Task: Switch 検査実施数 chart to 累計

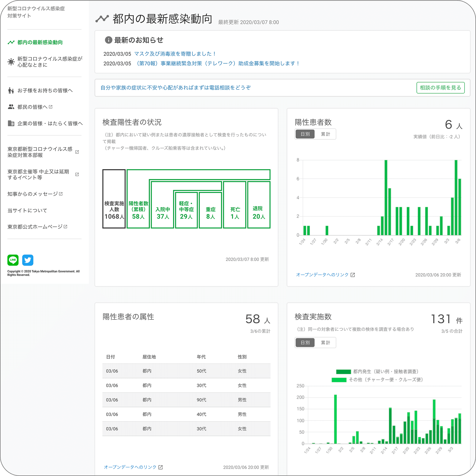Action: pos(325,343)
